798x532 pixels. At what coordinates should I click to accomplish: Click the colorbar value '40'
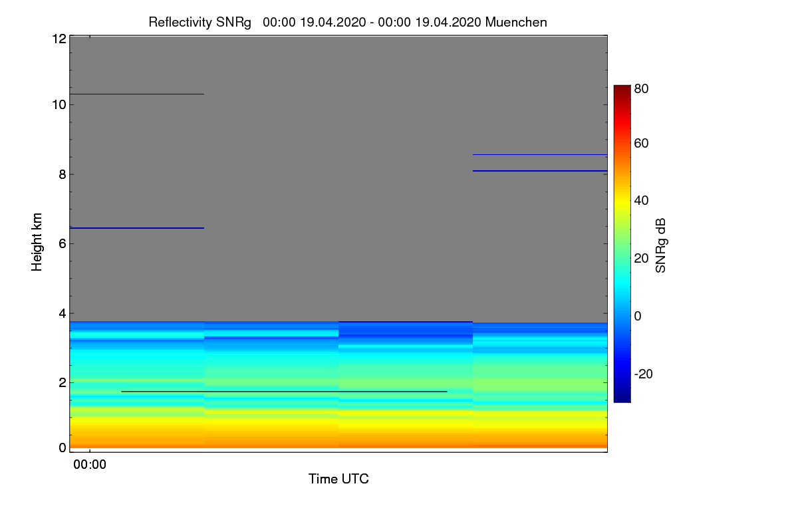click(x=642, y=200)
